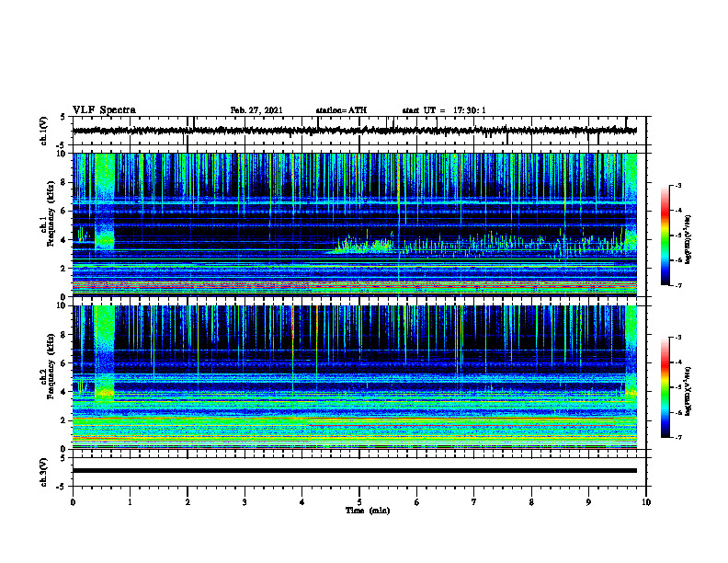Click time axis tick label "2"
The width and height of the screenshot is (728, 563).
[188, 502]
